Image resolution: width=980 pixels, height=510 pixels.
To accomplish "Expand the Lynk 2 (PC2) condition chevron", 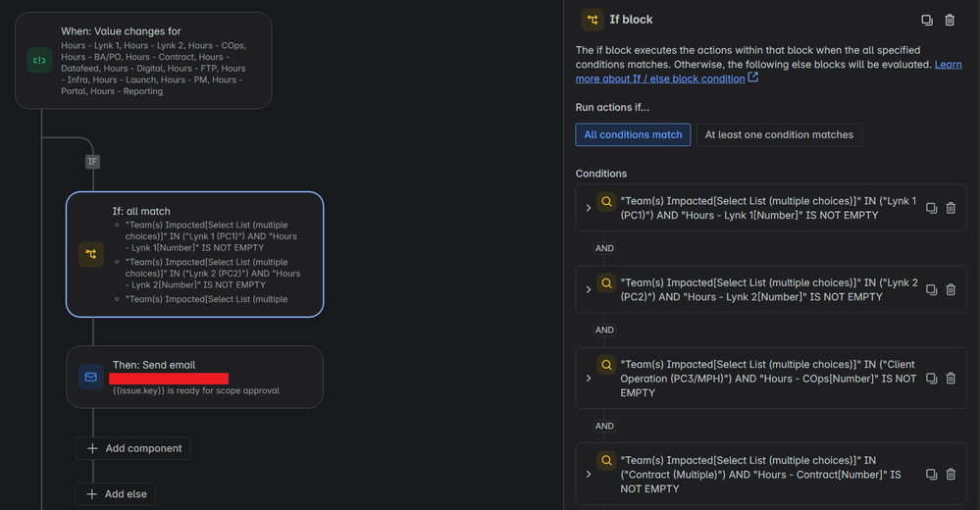I will point(589,290).
